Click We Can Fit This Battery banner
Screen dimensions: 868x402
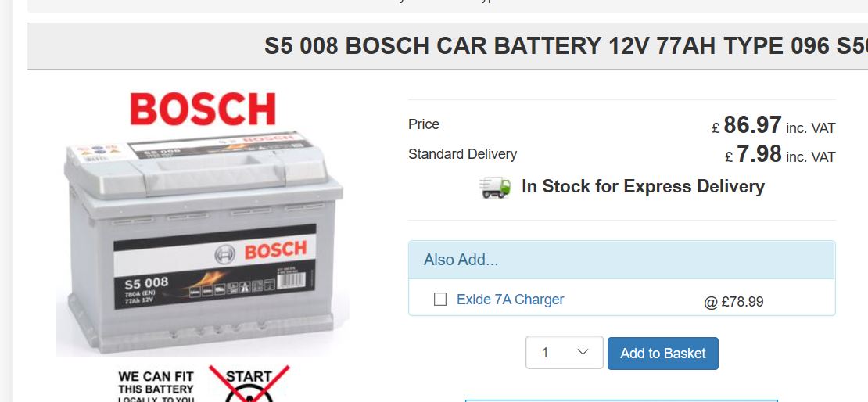click(156, 386)
